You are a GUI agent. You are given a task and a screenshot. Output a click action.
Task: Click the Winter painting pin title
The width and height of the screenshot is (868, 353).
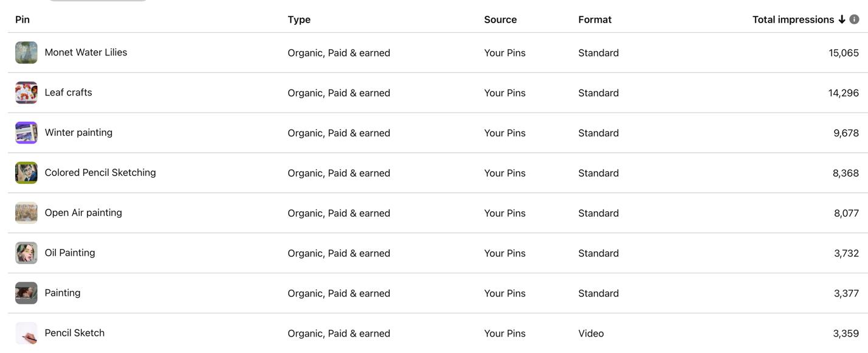[x=78, y=133]
